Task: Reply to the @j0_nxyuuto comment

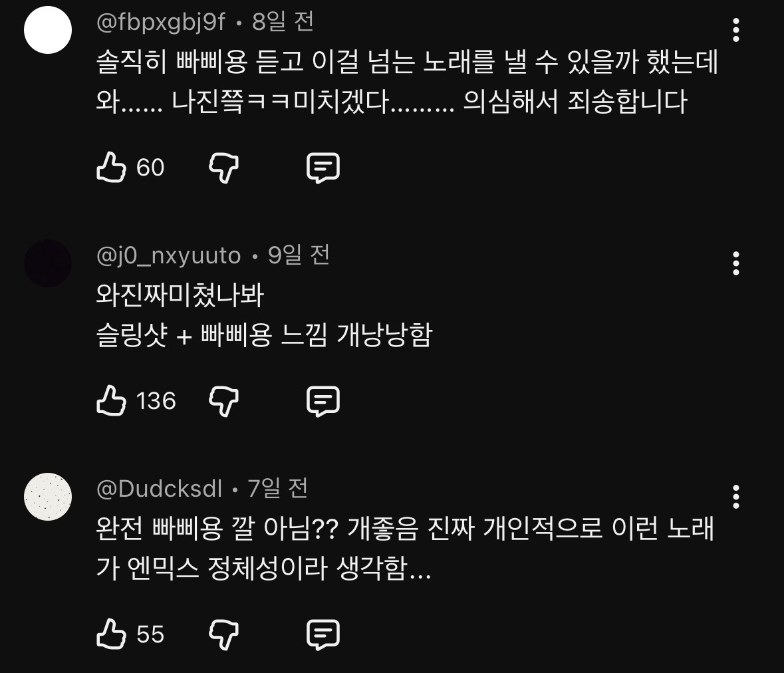Action: point(323,401)
